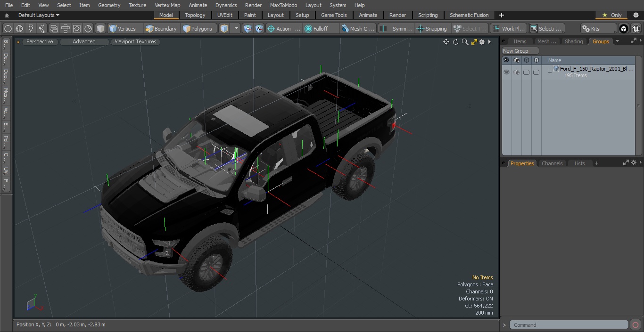The height and width of the screenshot is (332, 644).
Task: Select the pen-shaped tool icon
Action: point(31,29)
